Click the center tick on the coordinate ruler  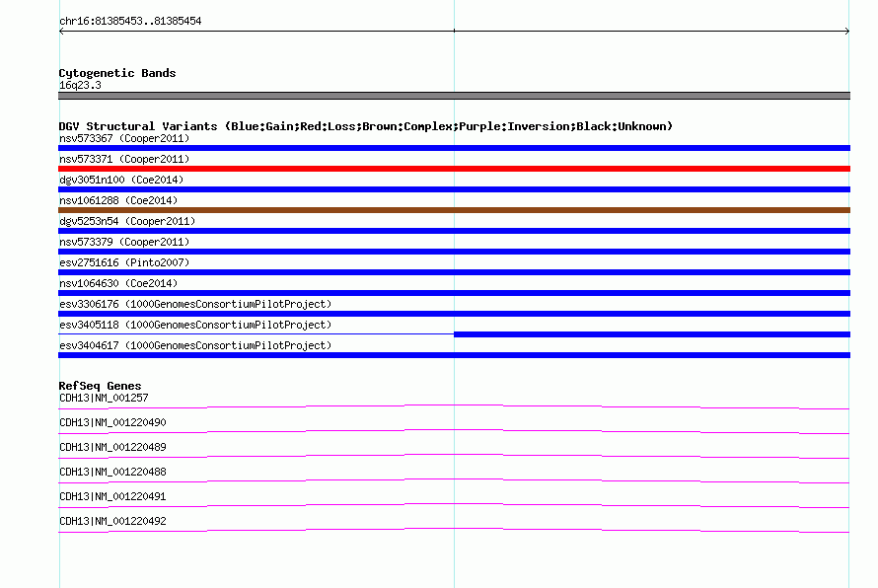click(x=454, y=31)
